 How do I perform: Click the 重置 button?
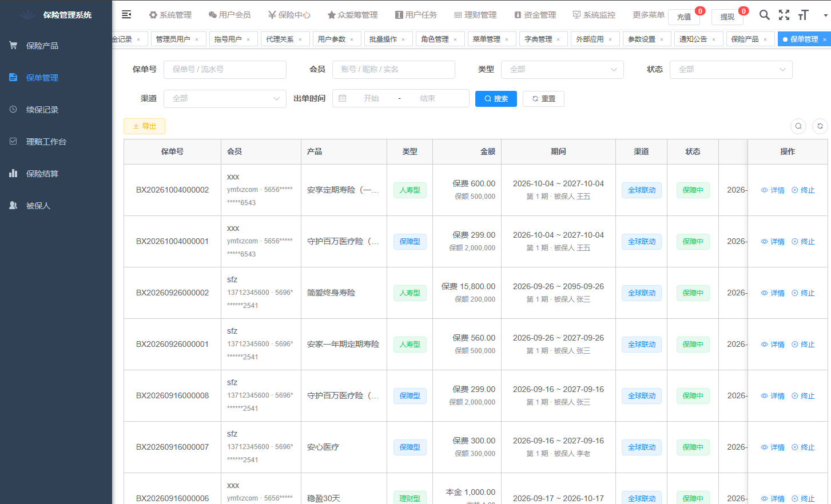[543, 99]
